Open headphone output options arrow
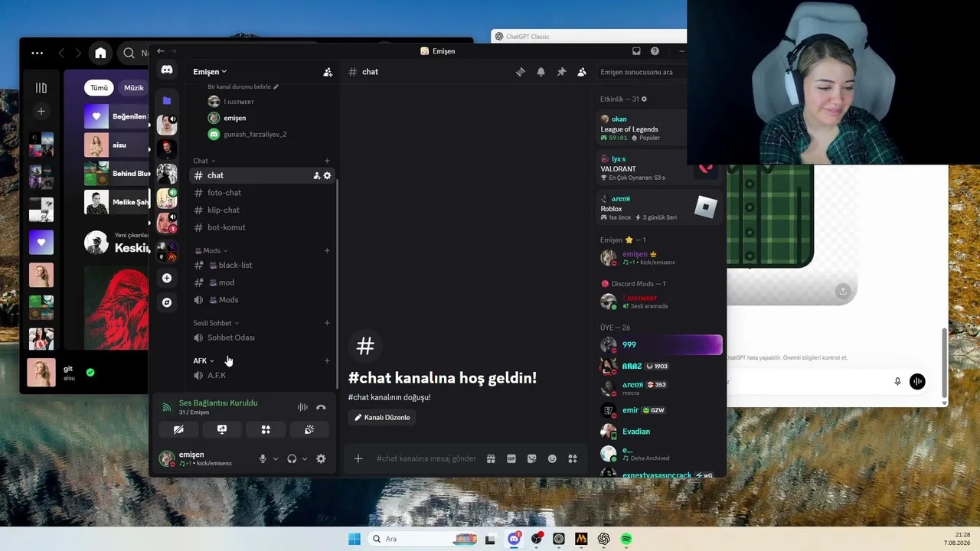This screenshot has height=551, width=980. click(x=305, y=459)
